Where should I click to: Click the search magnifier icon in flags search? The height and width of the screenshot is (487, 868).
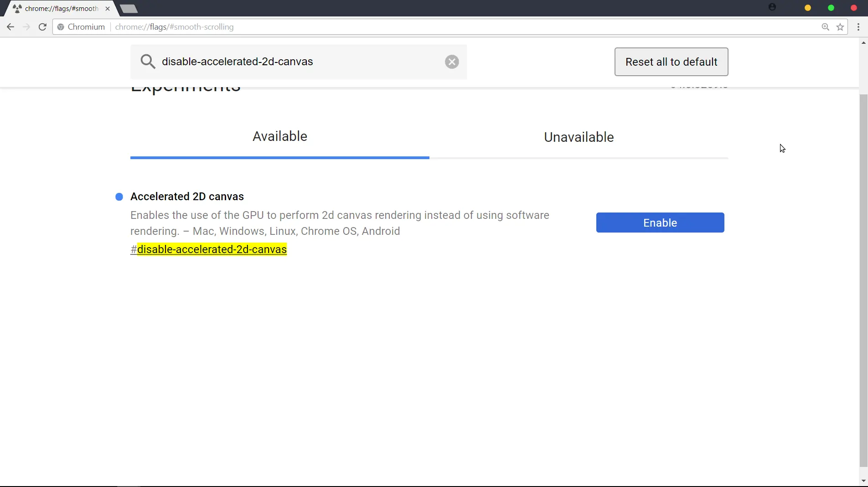click(148, 61)
